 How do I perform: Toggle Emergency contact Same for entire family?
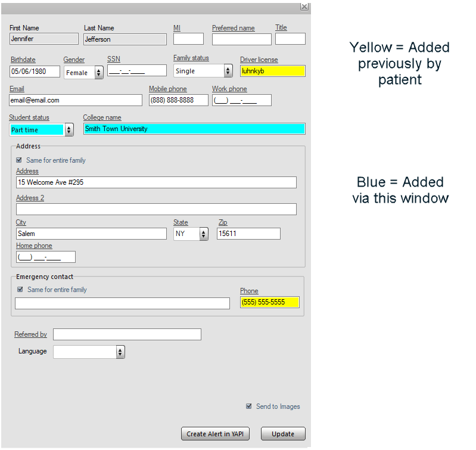tap(20, 290)
